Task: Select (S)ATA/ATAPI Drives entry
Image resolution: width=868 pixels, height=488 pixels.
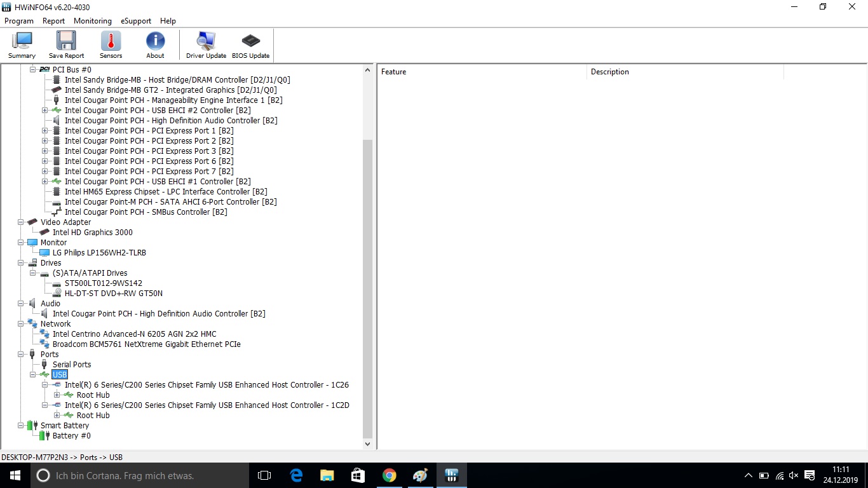Action: pyautogui.click(x=90, y=273)
